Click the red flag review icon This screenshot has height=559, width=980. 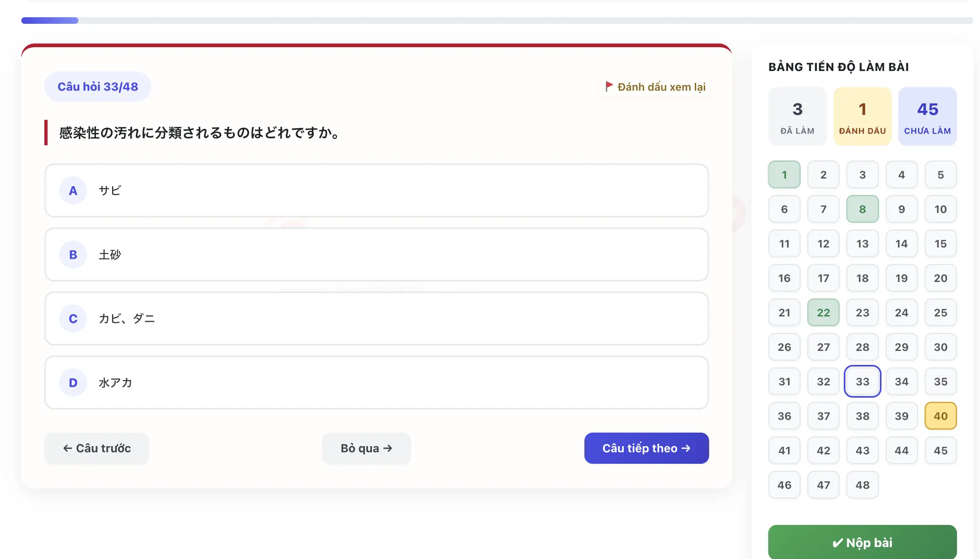point(609,87)
